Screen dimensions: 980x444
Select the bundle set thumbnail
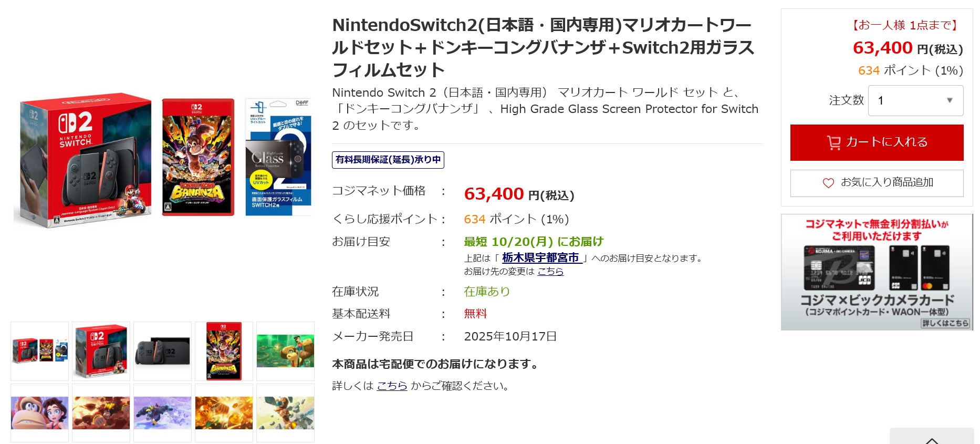pyautogui.click(x=40, y=351)
